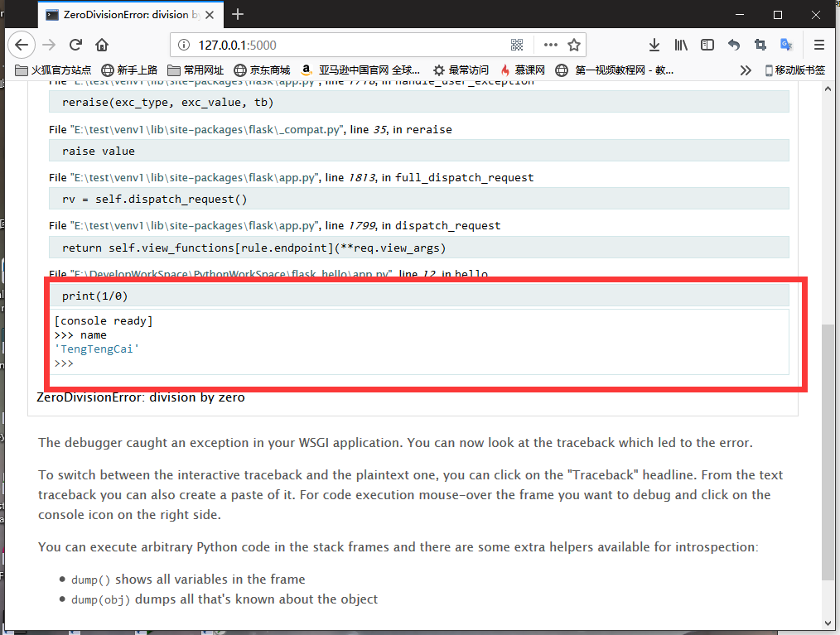Click the screenshot crop toolbar icon
The height and width of the screenshot is (635, 840).
click(760, 45)
